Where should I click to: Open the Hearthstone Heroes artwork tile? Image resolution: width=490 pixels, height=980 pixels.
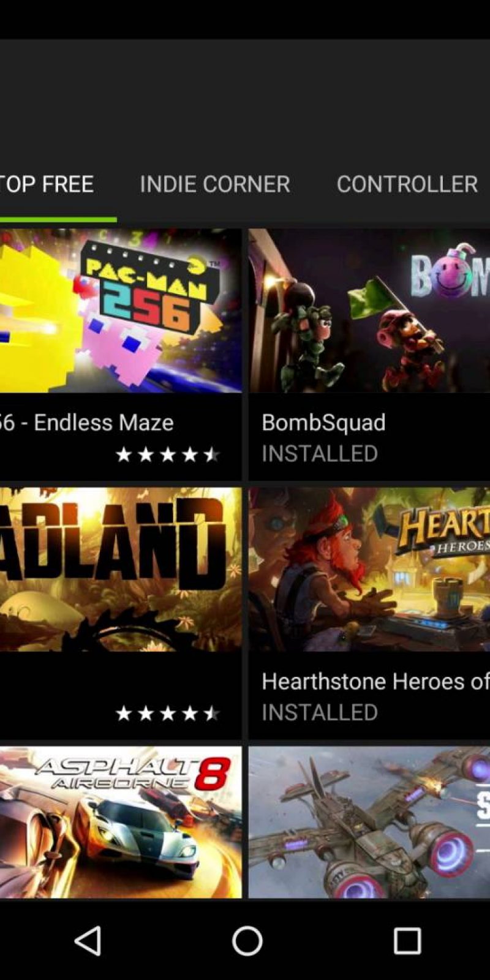(x=369, y=569)
